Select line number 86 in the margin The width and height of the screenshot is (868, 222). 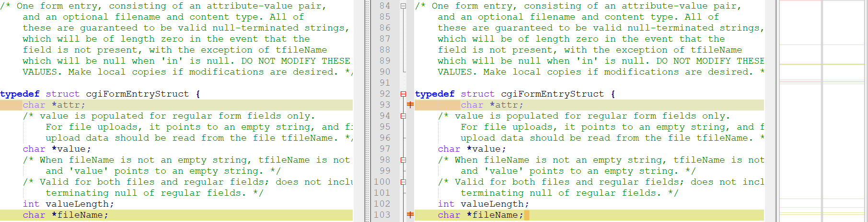pyautogui.click(x=385, y=28)
